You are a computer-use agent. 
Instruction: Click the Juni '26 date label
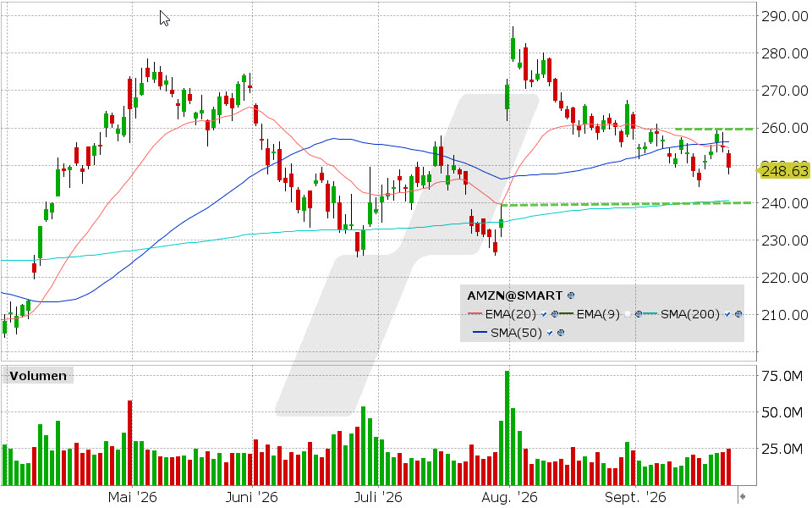point(252,497)
